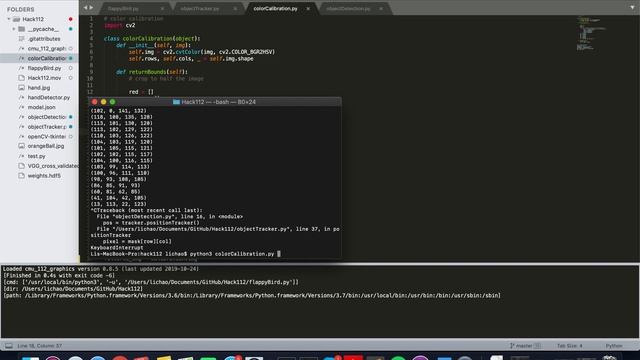Screen dimensions: 640x360
Task: Close the colorCalibration.py tab
Action: tap(308, 9)
